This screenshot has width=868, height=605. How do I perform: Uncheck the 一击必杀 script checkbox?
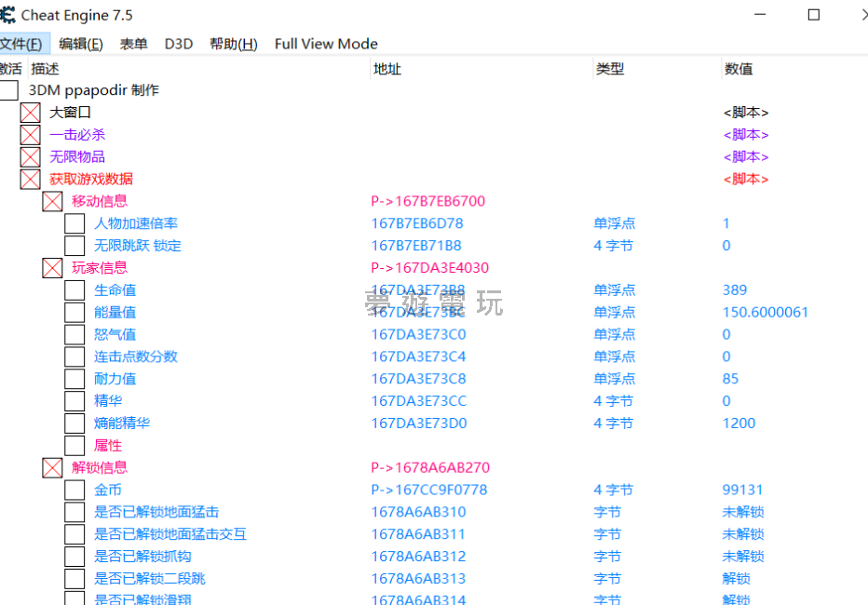pyautogui.click(x=31, y=135)
